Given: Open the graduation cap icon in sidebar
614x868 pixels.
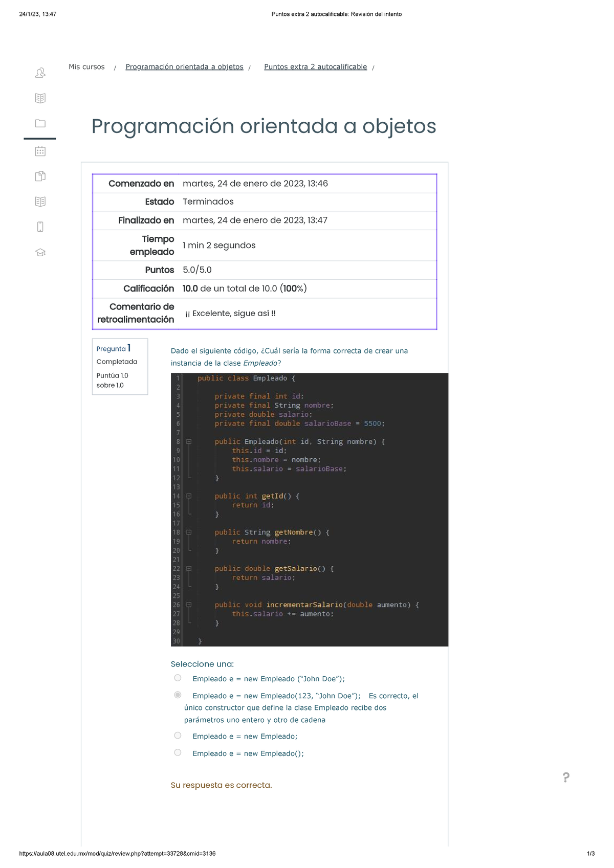Looking at the screenshot, I should coord(40,252).
